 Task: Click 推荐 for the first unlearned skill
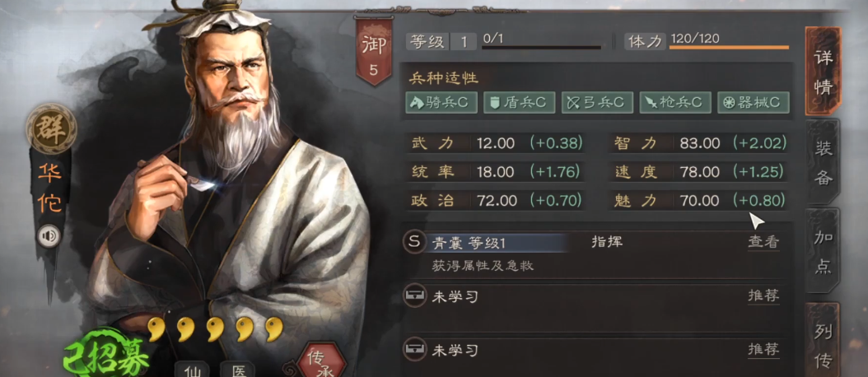tap(763, 296)
